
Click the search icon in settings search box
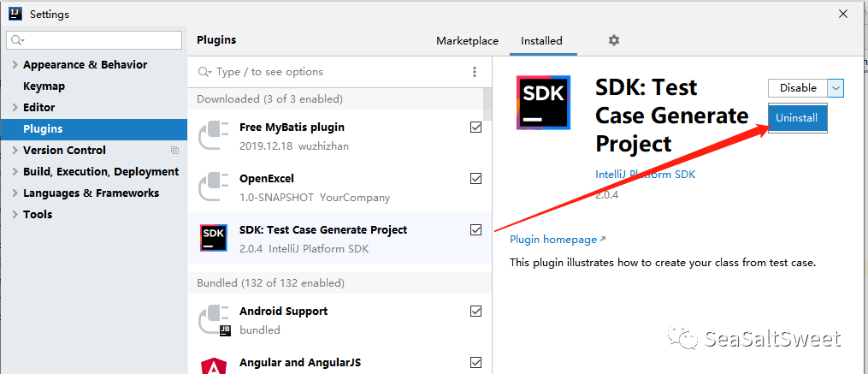[x=18, y=40]
